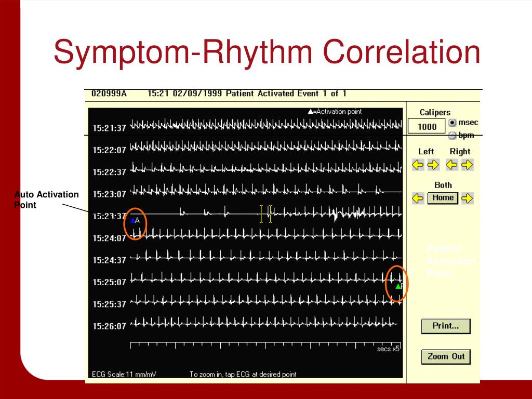Shift both calipers left with arrow beside Home
This screenshot has height=399, width=532.
pyautogui.click(x=418, y=198)
